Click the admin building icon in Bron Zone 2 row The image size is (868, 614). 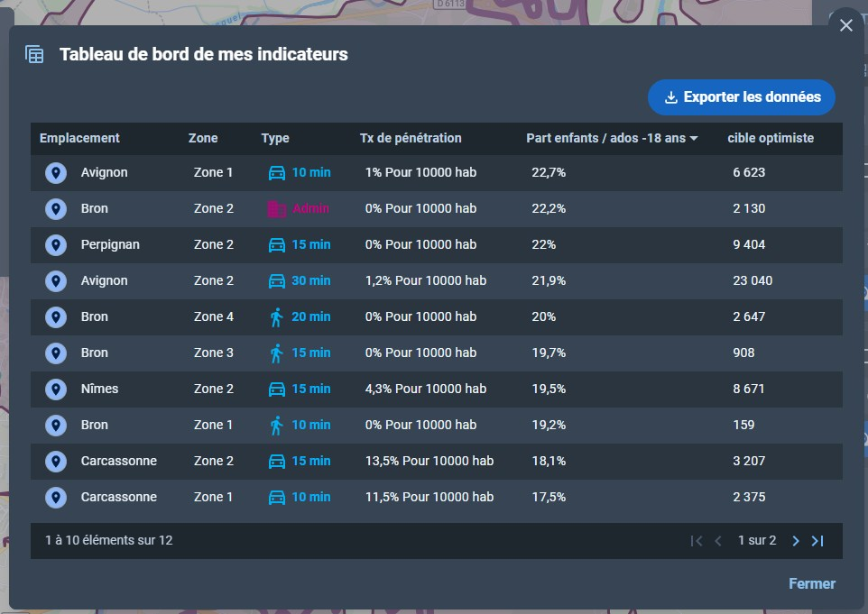point(277,209)
